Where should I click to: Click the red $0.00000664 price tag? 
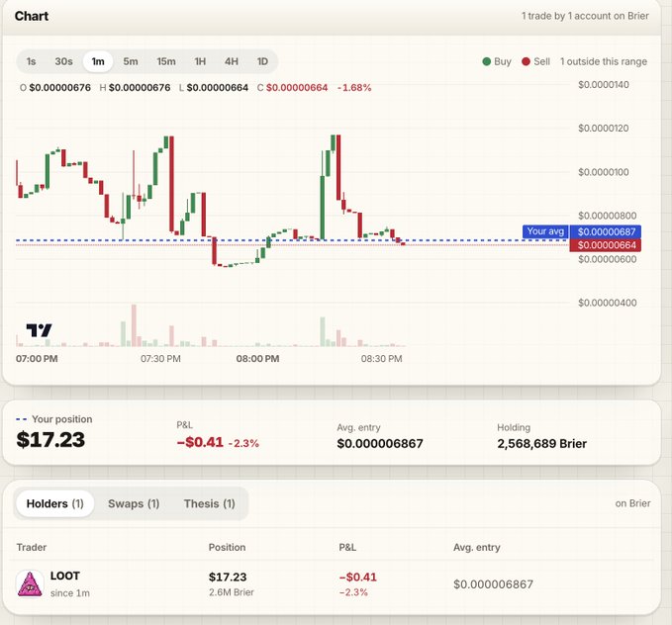[x=606, y=245]
